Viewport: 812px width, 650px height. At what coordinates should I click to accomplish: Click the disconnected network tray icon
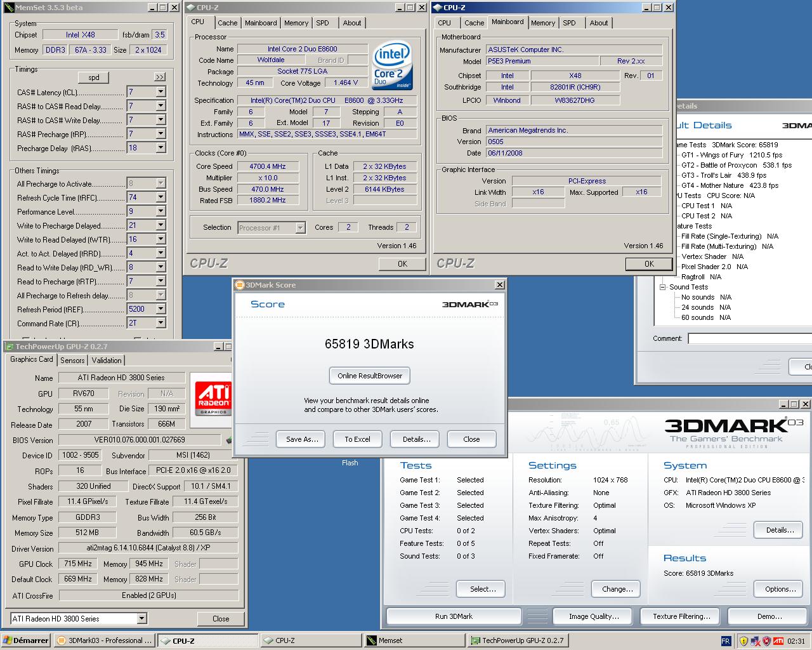tap(756, 641)
